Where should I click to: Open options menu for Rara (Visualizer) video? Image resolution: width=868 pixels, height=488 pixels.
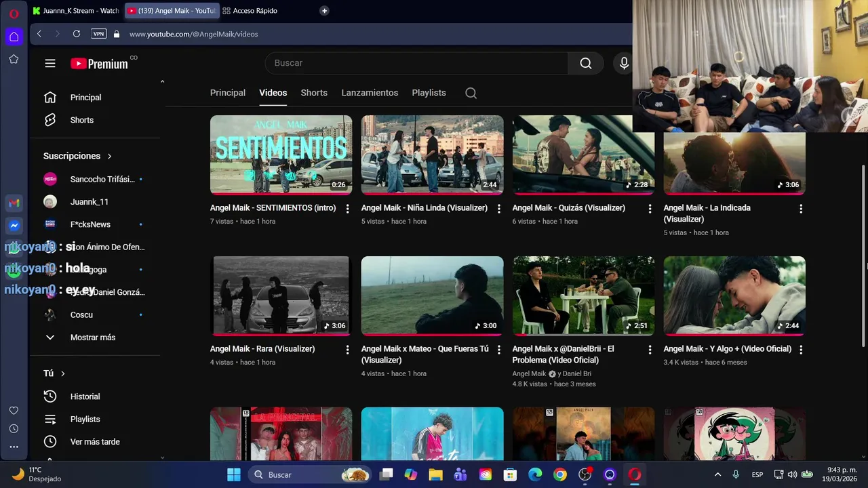[347, 350]
